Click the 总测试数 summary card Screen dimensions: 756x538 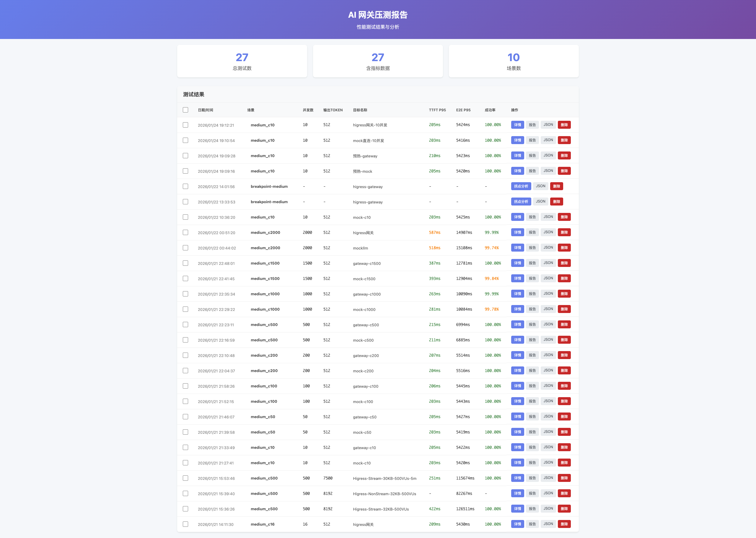pyautogui.click(x=242, y=61)
